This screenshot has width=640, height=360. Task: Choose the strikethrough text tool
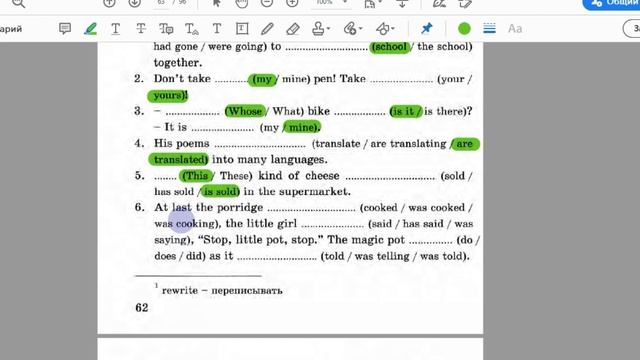coord(141,29)
